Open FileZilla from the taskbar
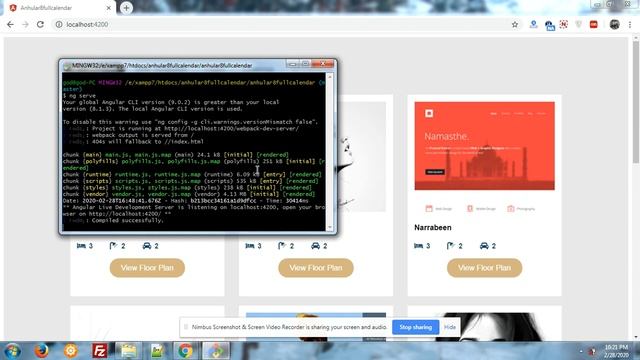Screen dimensions: 640x360 100,351
